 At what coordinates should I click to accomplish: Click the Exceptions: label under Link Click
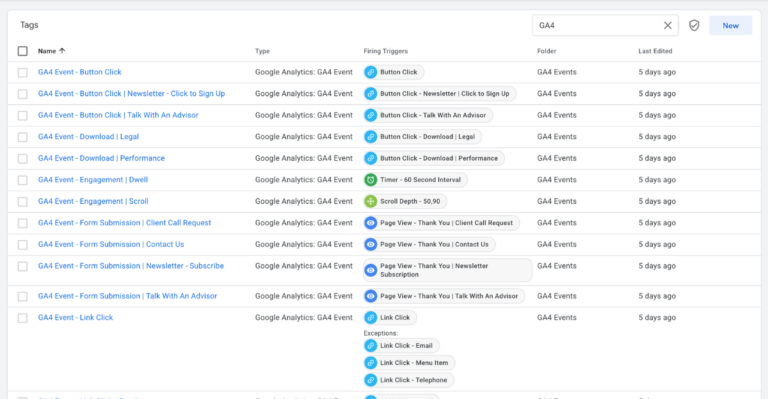(381, 333)
